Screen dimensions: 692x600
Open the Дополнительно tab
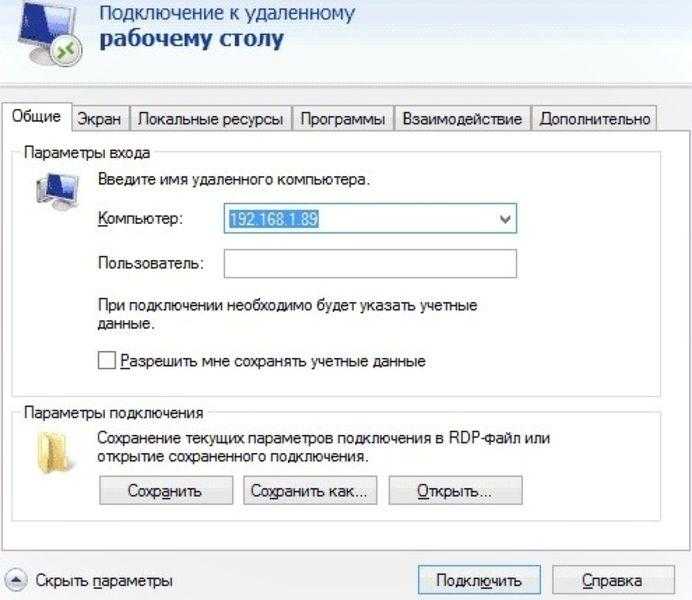594,119
